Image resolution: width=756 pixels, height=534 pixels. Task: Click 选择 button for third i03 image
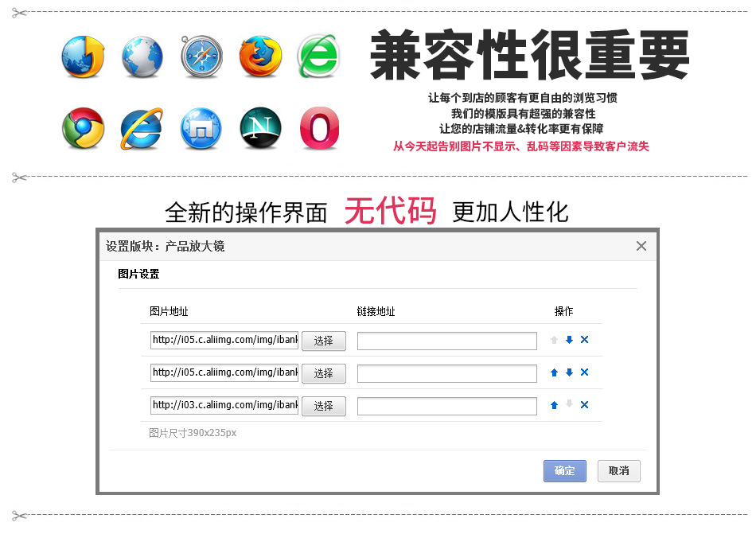click(x=324, y=407)
